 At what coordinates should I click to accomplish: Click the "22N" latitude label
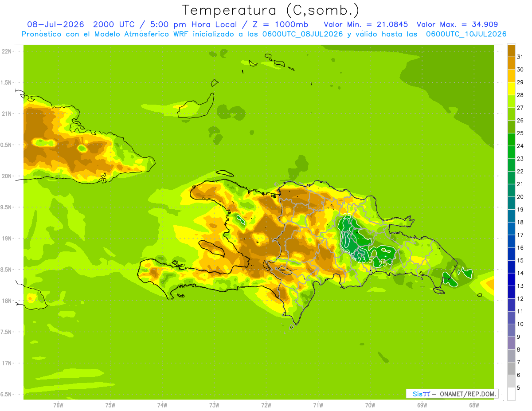coord(6,51)
